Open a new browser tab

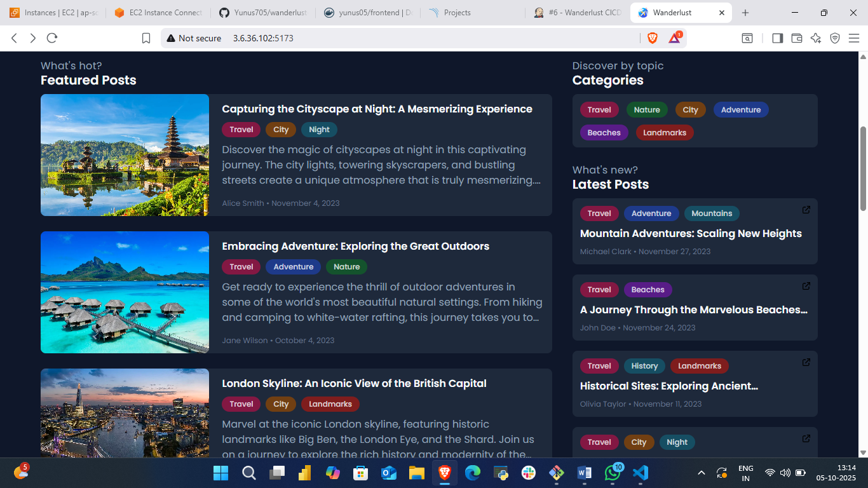(x=745, y=13)
